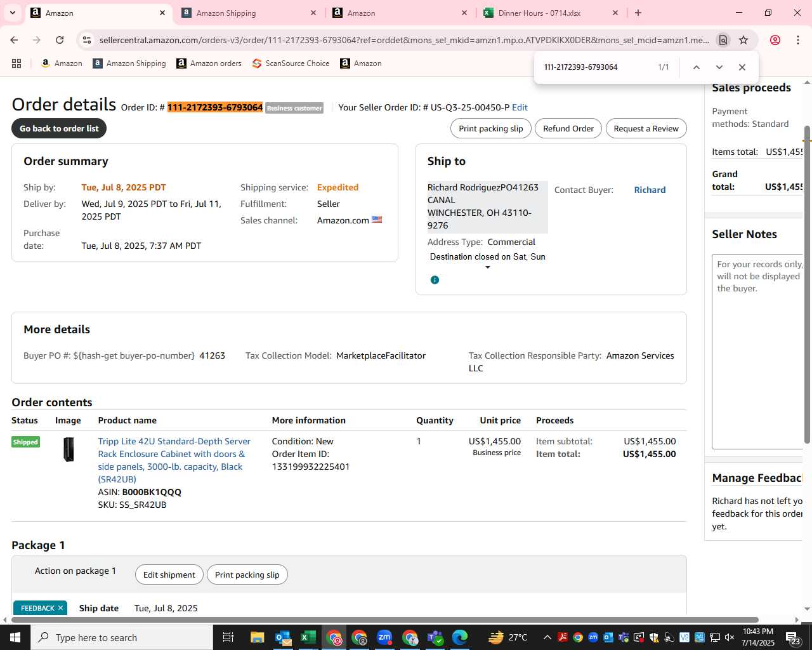Open the clock showing 10:43 PM

758,637
